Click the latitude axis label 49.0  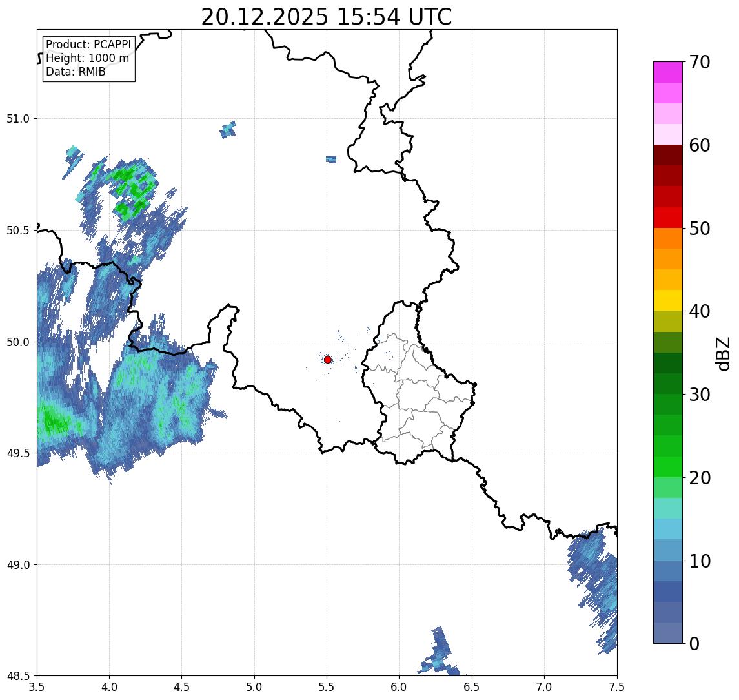18,564
